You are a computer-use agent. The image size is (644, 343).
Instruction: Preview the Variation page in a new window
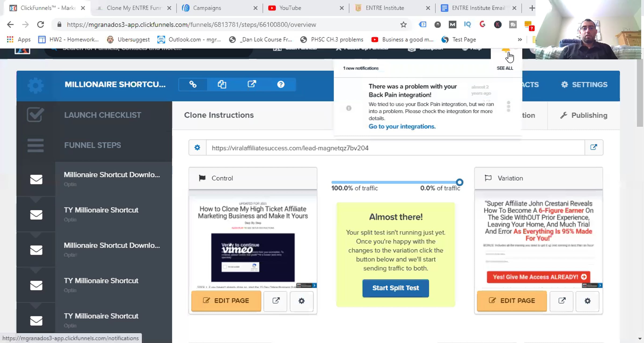562,301
